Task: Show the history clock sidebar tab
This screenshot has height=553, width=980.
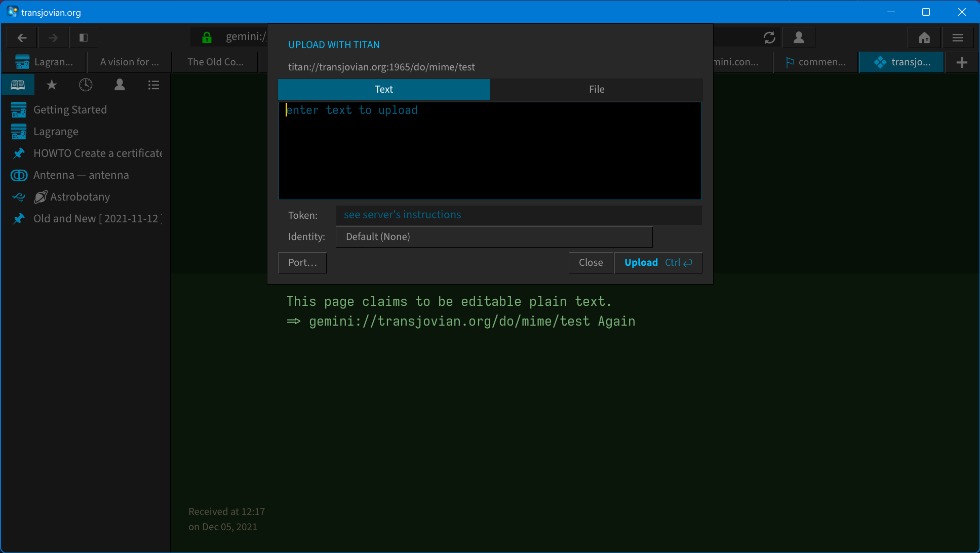Action: [x=86, y=85]
